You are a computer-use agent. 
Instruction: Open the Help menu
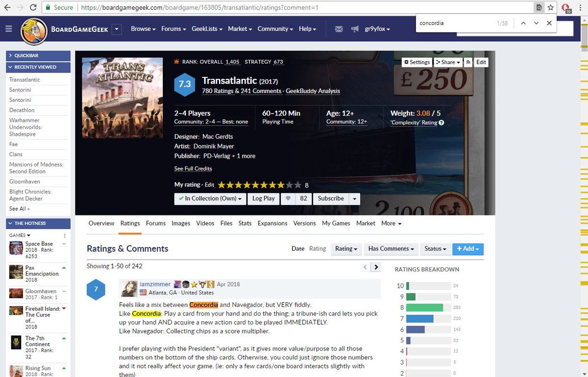pyautogui.click(x=307, y=29)
